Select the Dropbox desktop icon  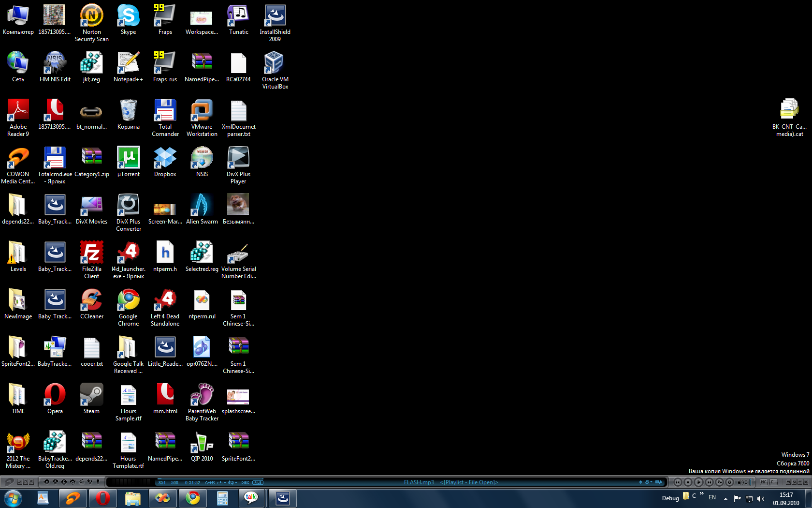tap(165, 159)
